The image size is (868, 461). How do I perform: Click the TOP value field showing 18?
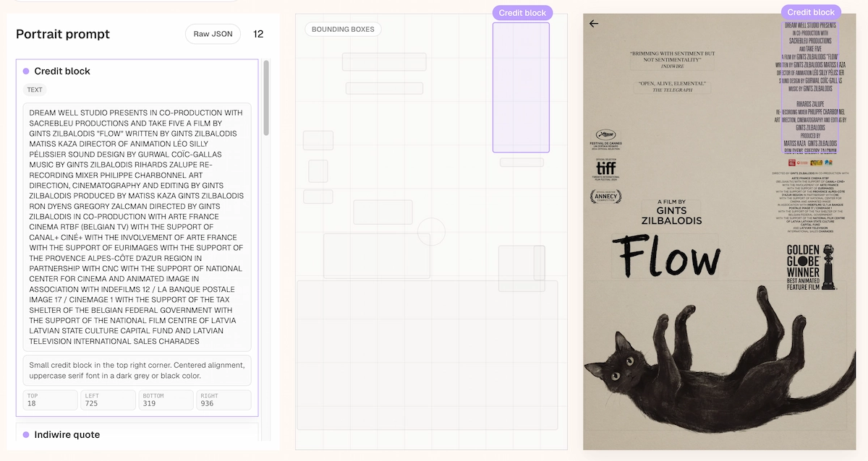(x=50, y=400)
